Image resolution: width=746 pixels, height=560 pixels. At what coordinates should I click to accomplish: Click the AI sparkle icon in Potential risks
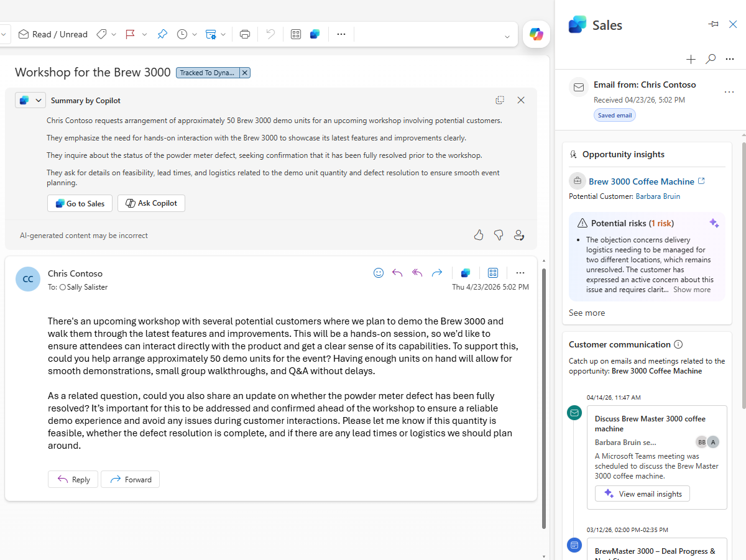714,223
